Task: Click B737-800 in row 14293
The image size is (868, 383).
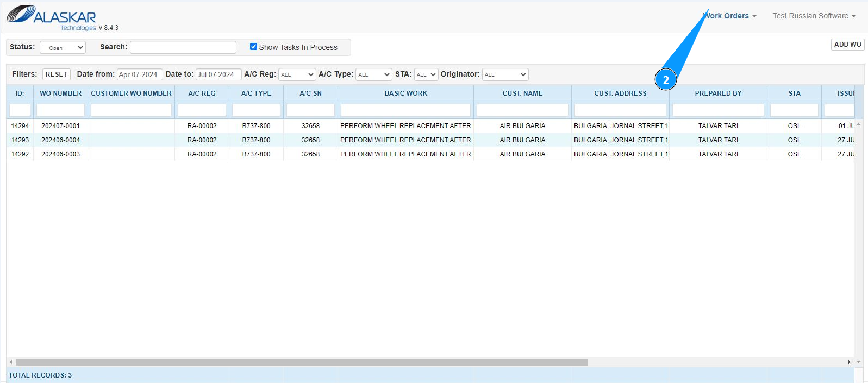Action: [x=257, y=140]
